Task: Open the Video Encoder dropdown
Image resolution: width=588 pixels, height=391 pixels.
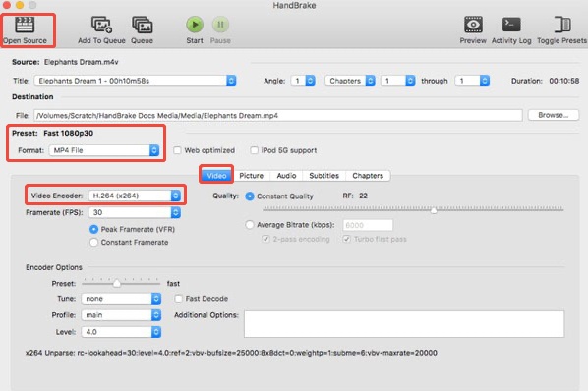Action: pos(135,195)
